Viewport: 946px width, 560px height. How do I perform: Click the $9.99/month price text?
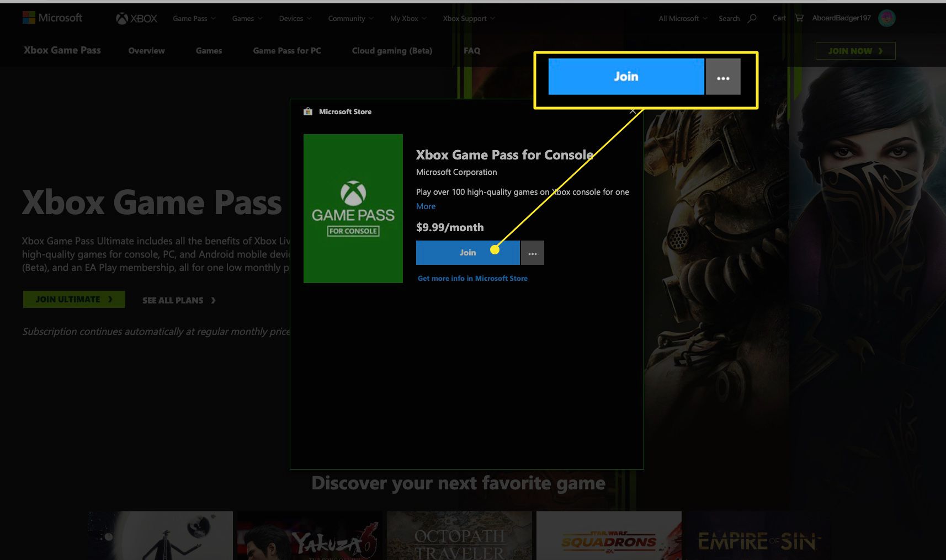point(450,227)
